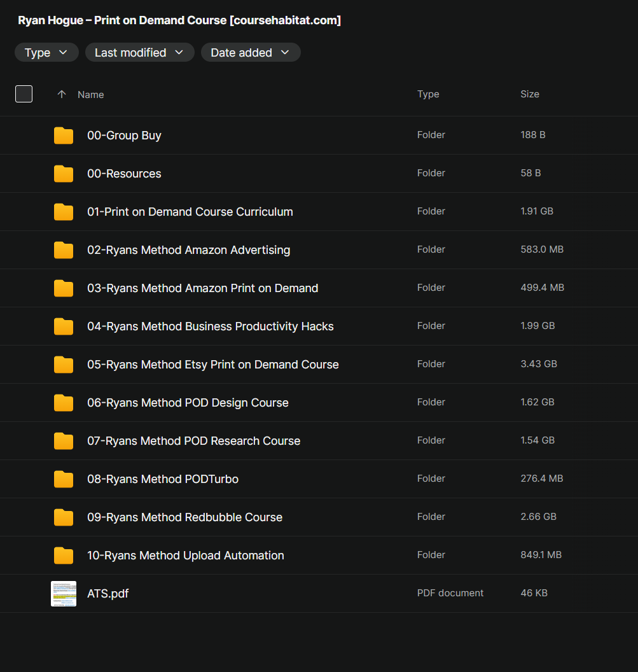This screenshot has height=672, width=638.
Task: Open 04-Ryans Method Business Productivity Hacks
Action: pos(211,326)
